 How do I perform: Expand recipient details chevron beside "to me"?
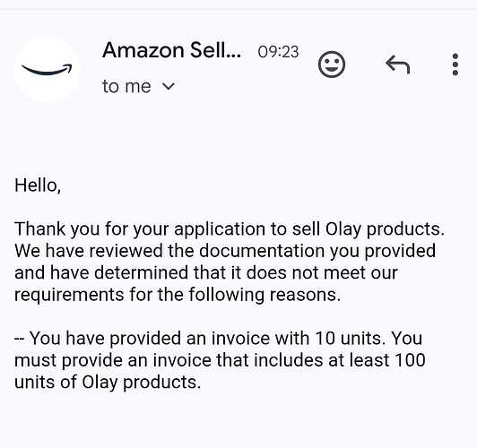169,87
